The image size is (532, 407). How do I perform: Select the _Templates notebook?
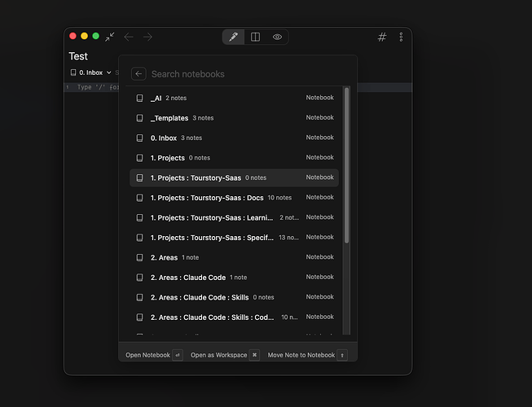(x=169, y=118)
